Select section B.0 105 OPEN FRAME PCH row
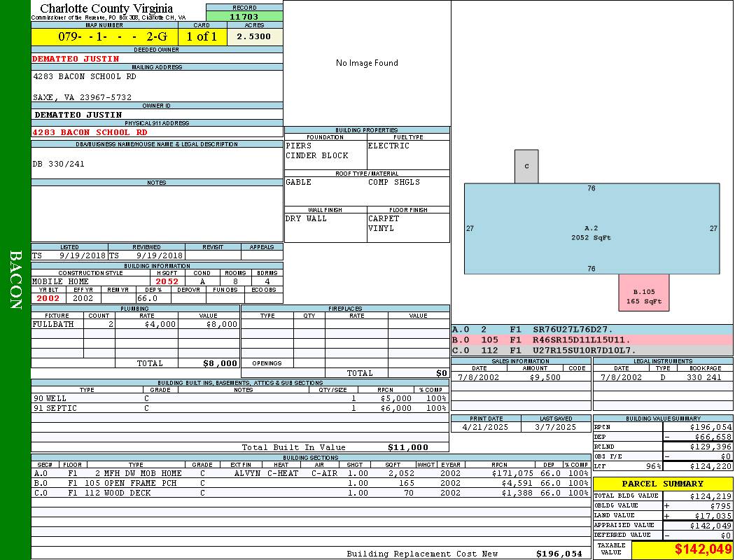This screenshot has width=735, height=560. click(x=311, y=483)
